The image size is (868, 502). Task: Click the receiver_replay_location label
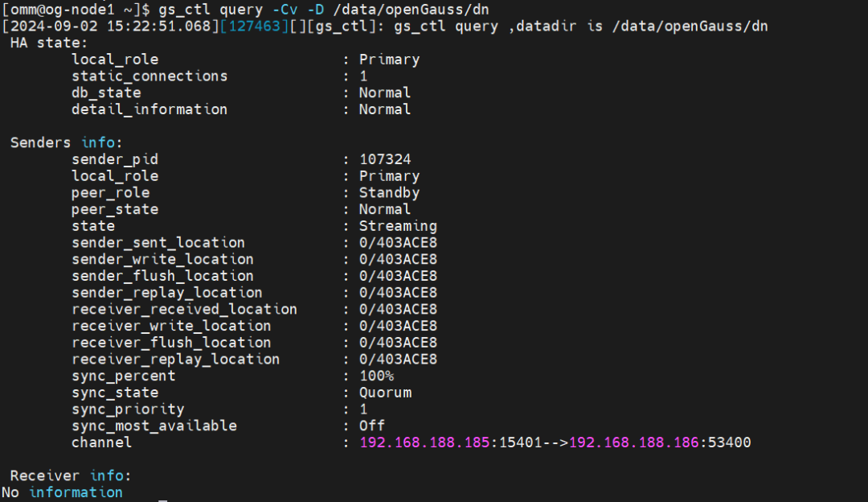tap(176, 359)
